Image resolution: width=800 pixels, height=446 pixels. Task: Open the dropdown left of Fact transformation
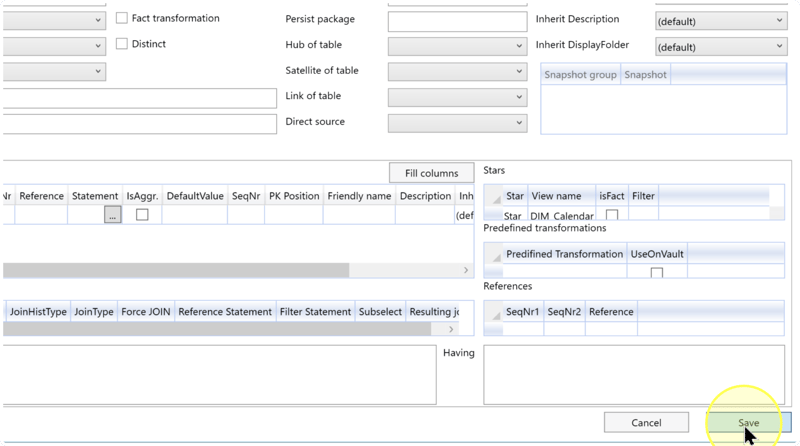point(54,20)
